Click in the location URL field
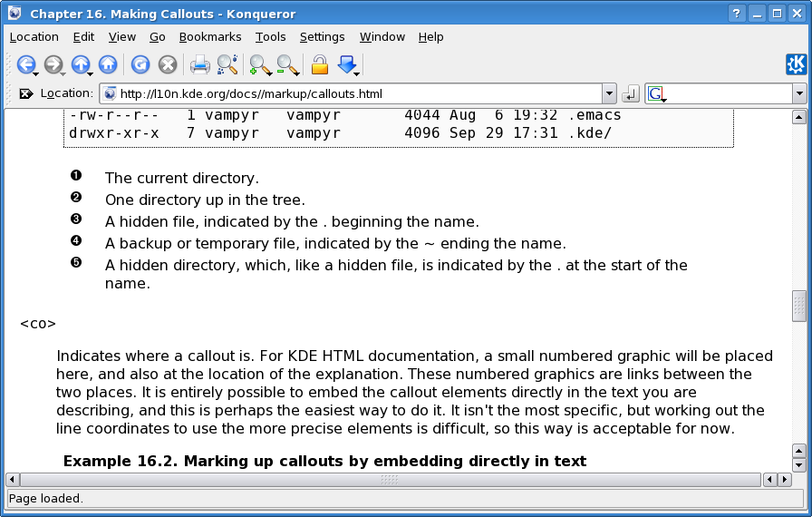812x517 pixels. point(353,93)
